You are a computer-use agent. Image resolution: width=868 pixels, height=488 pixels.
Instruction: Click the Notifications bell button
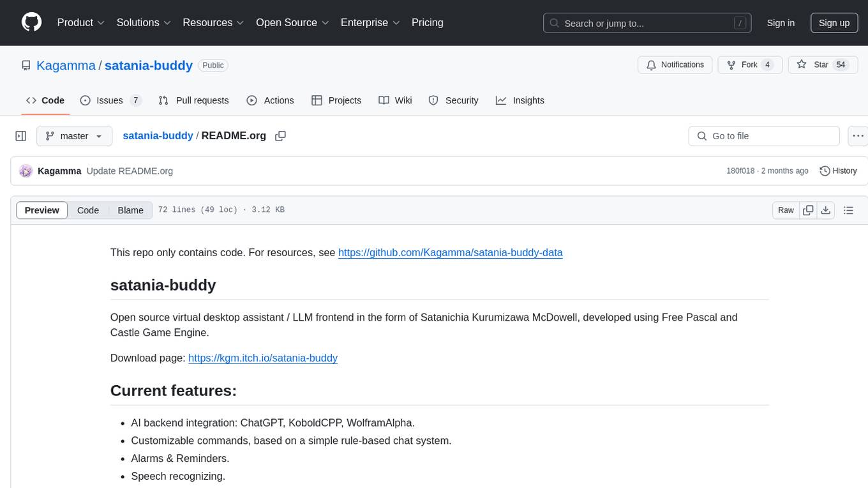(675, 65)
